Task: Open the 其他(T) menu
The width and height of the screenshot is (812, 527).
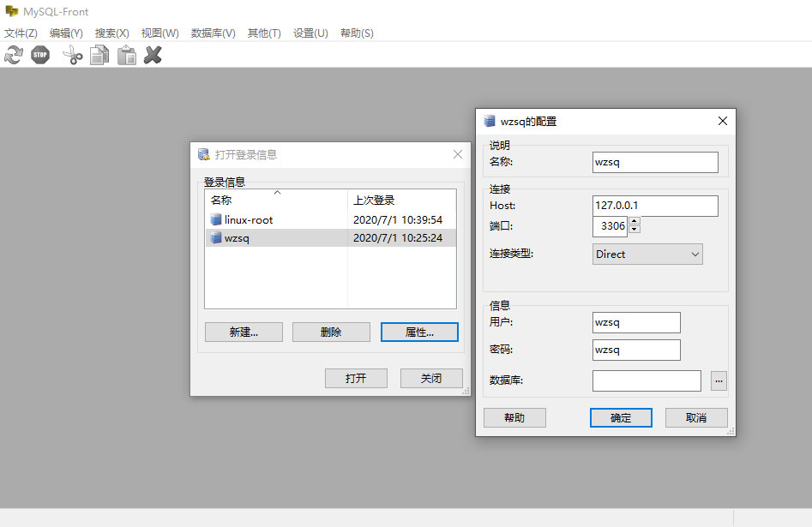Action: click(x=264, y=33)
